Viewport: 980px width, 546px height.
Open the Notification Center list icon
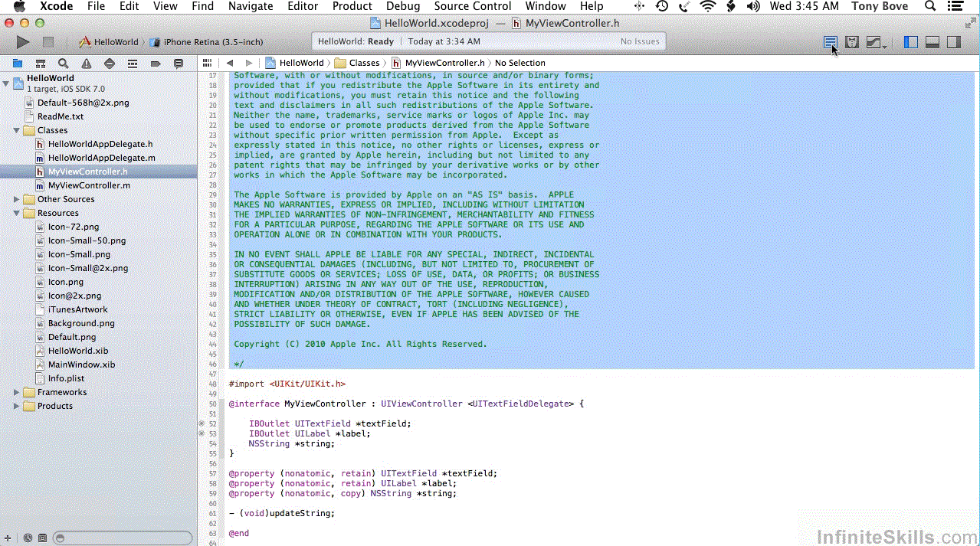coord(956,6)
